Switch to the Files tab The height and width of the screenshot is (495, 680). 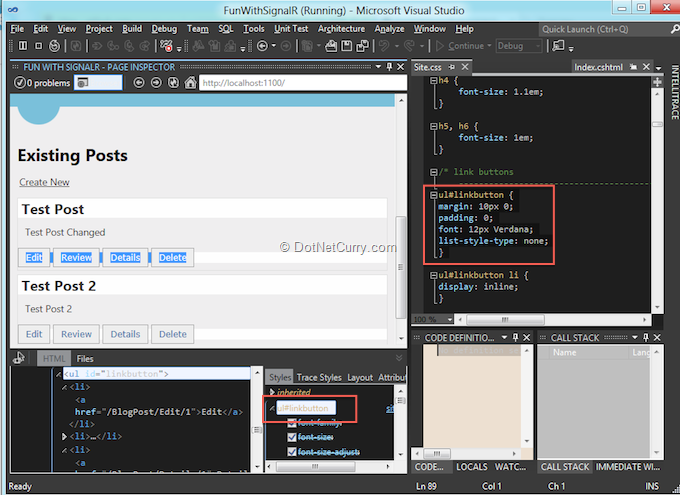click(85, 358)
